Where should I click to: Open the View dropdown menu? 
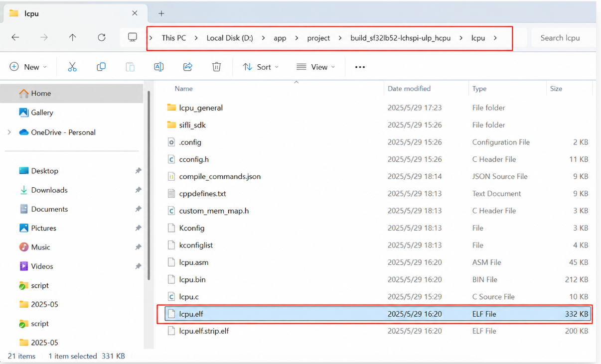pos(315,67)
